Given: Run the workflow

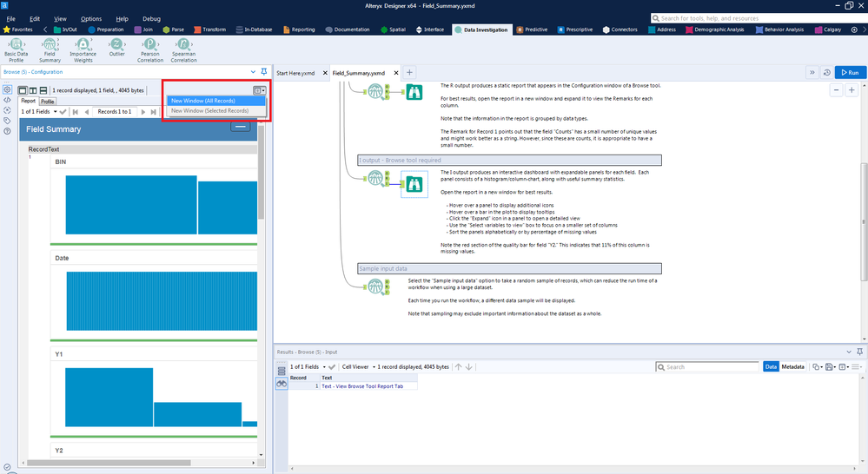Looking at the screenshot, I should click(x=851, y=72).
